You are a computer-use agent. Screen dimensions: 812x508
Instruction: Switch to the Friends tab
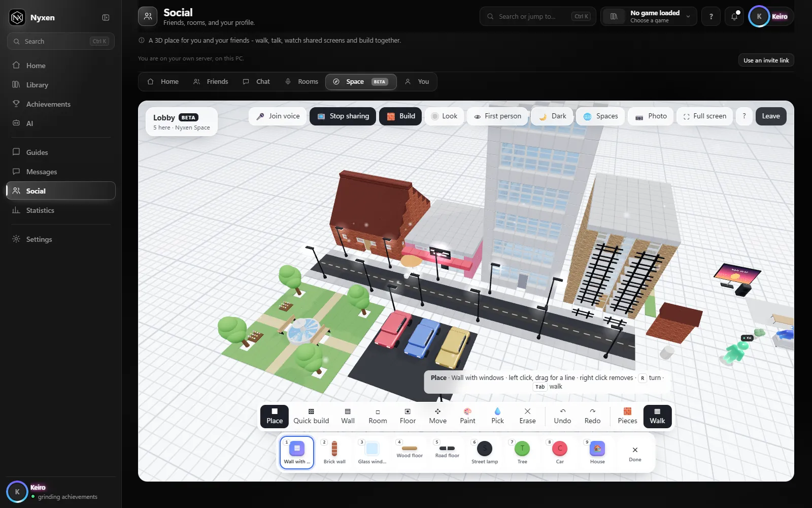tap(211, 82)
